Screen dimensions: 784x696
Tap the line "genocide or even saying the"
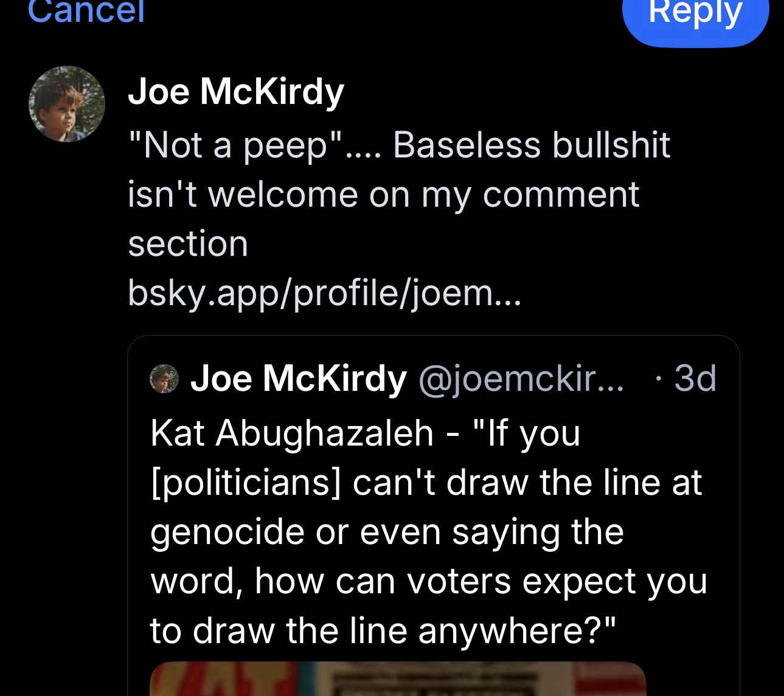pyautogui.click(x=387, y=531)
